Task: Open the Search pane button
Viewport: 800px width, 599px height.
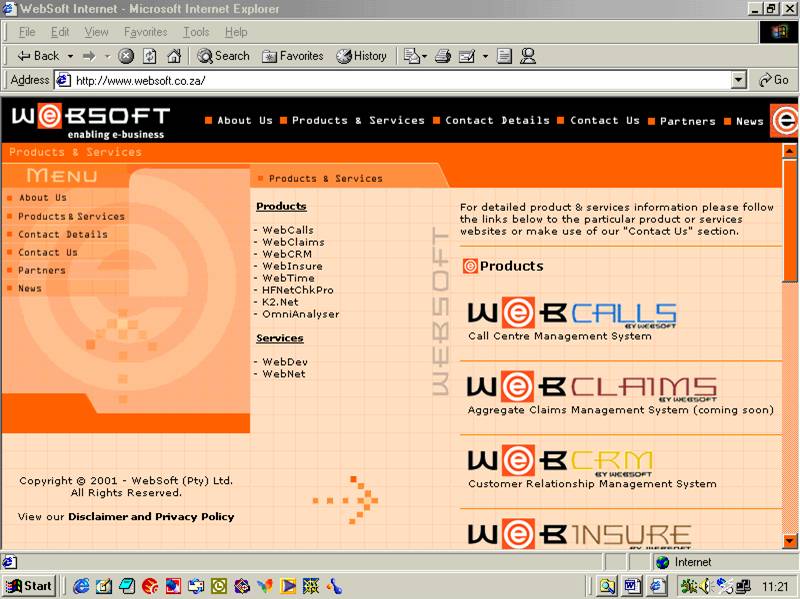Action: 223,56
